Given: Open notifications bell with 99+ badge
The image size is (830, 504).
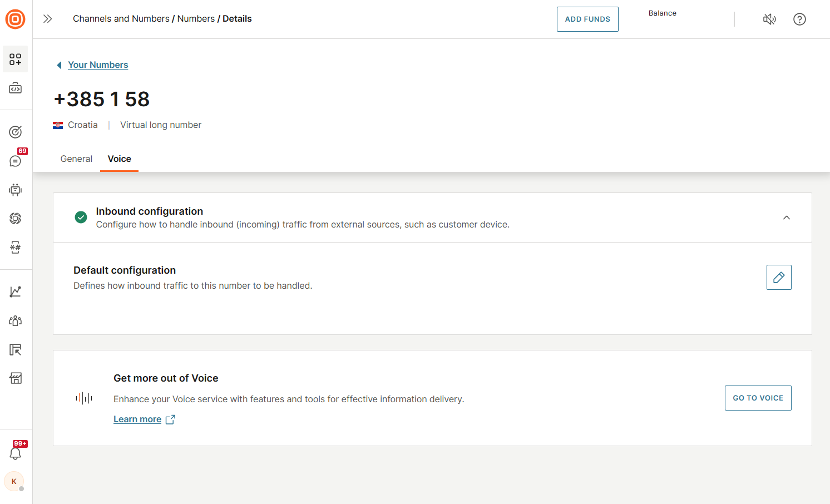Looking at the screenshot, I should click(x=16, y=453).
